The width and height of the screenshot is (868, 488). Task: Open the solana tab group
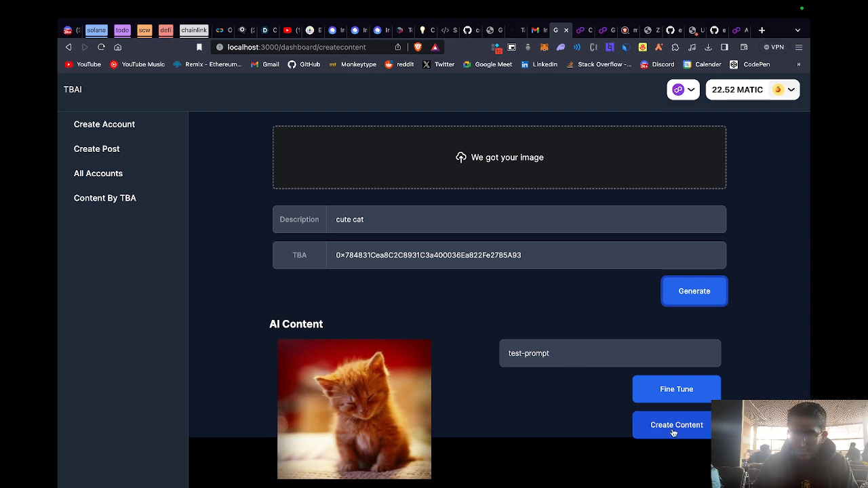96,30
